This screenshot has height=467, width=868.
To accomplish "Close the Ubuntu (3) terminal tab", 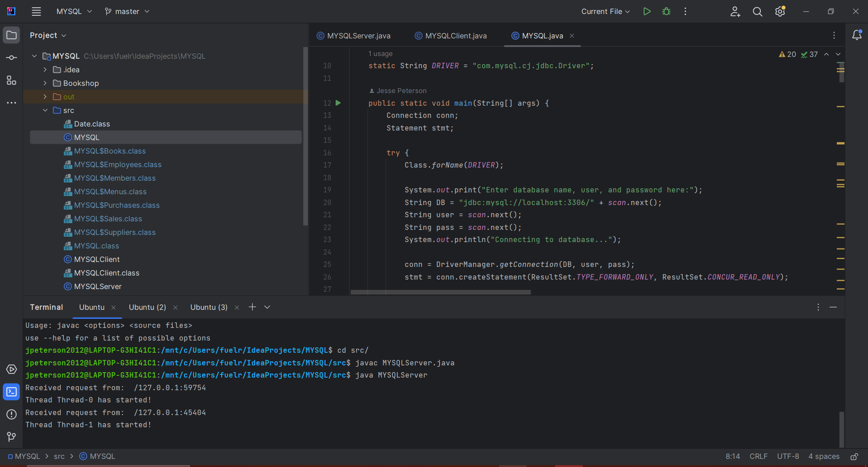I will point(237,308).
